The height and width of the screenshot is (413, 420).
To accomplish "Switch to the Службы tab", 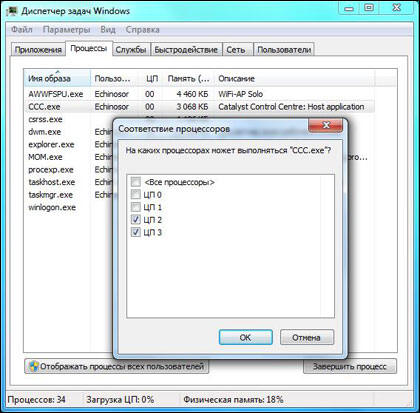I will 131,50.
